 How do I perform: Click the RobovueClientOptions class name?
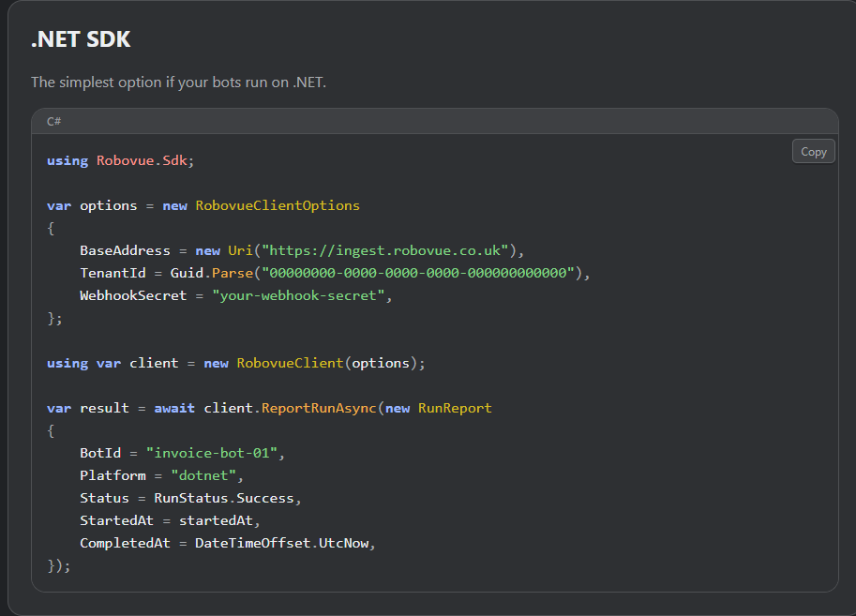[278, 205]
